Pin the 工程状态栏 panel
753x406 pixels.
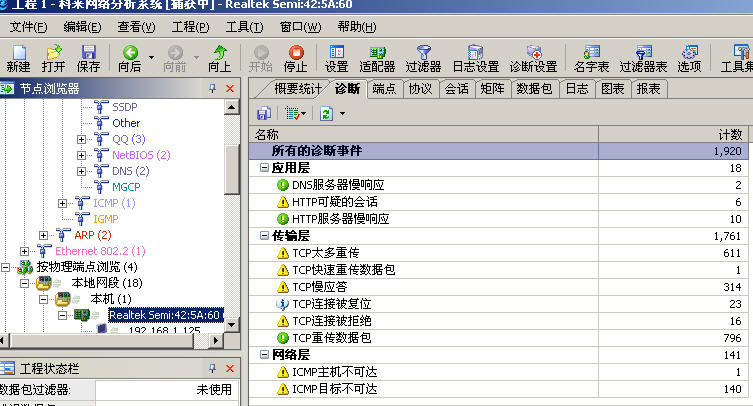click(x=213, y=369)
